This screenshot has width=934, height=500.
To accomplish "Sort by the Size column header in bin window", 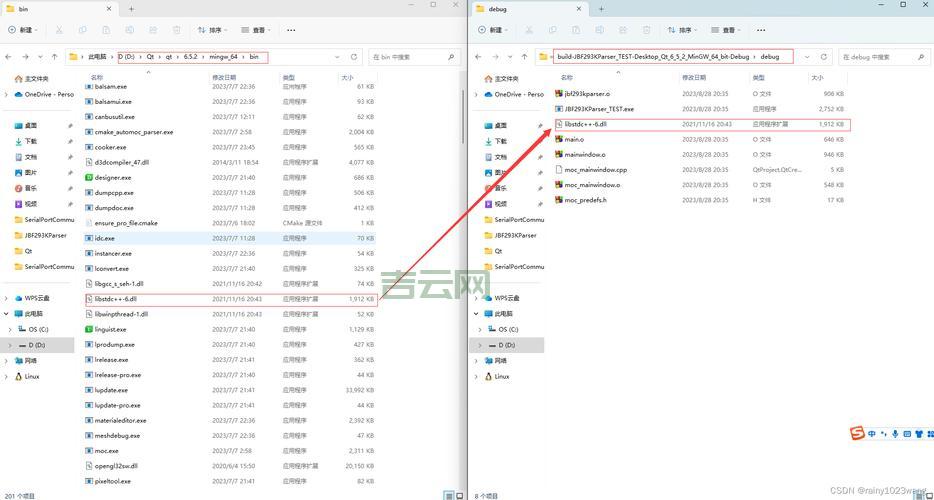I will 347,77.
